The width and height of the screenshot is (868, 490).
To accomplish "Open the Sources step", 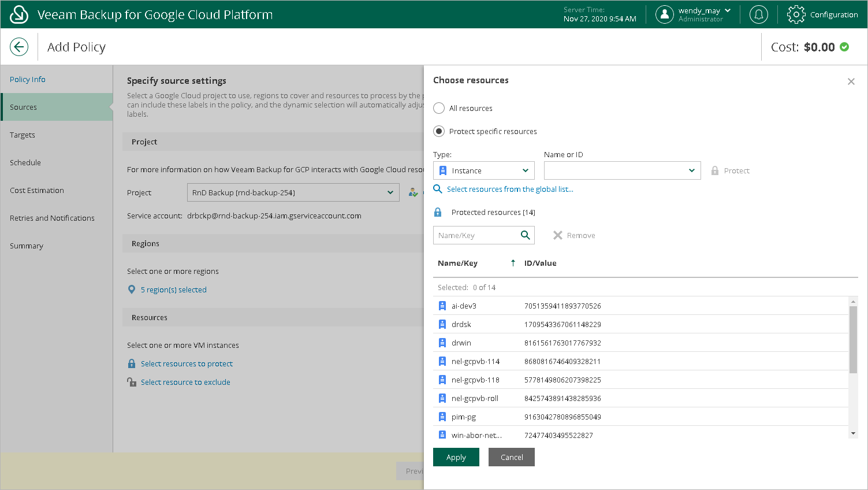I will point(57,107).
